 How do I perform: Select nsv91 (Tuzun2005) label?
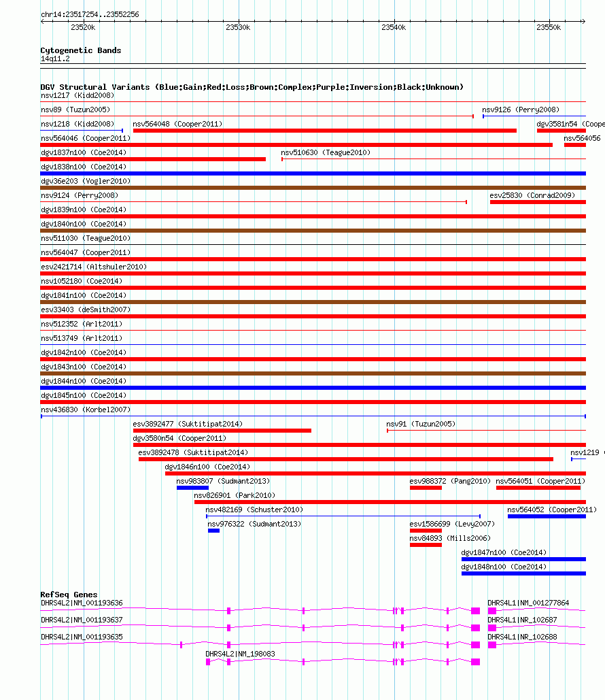421,424
